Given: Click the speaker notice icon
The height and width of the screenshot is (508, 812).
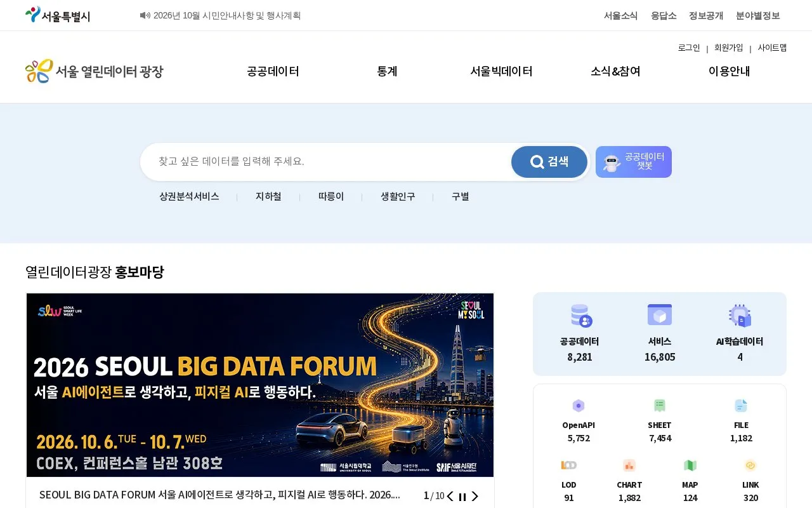Looking at the screenshot, I should (145, 15).
